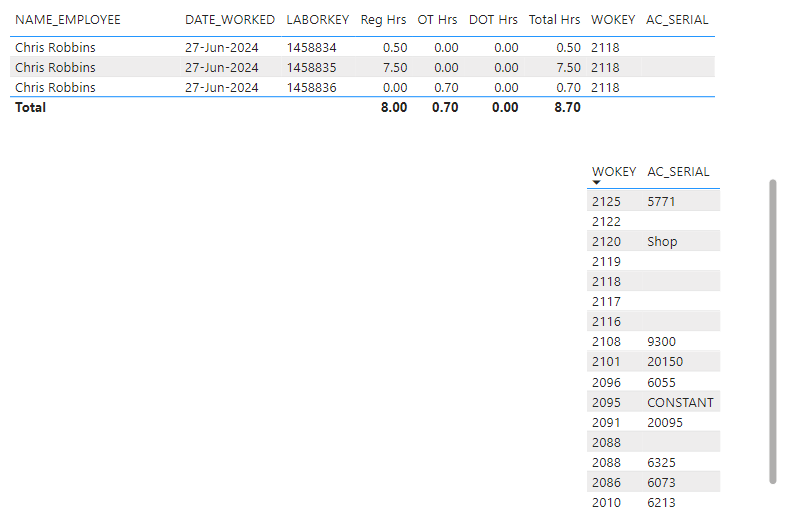801x521 pixels.
Task: Click 27-Jun-2024 in the 1458834 row
Action: pyautogui.click(x=222, y=48)
